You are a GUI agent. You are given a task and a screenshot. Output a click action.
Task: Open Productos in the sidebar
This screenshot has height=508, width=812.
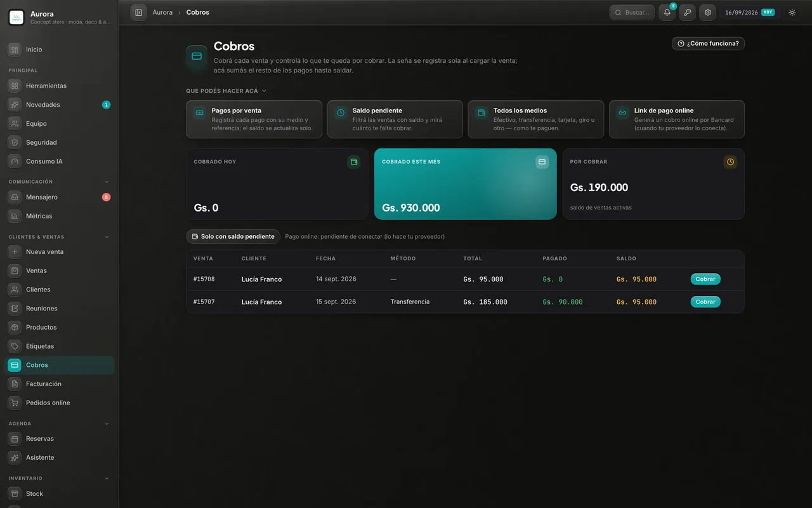click(x=60, y=328)
